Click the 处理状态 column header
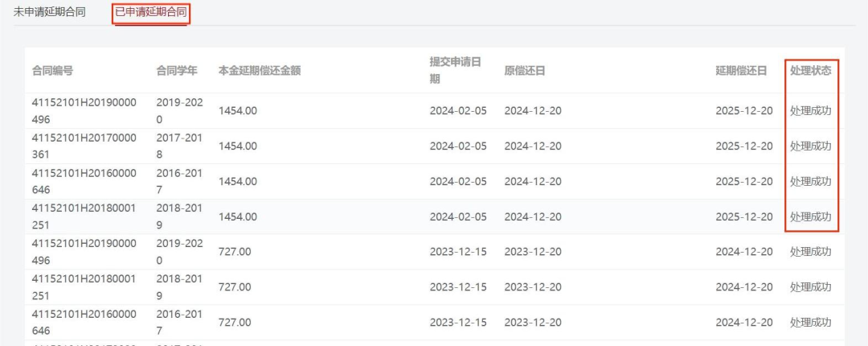Screen dimensions: 868x346 click(810, 71)
